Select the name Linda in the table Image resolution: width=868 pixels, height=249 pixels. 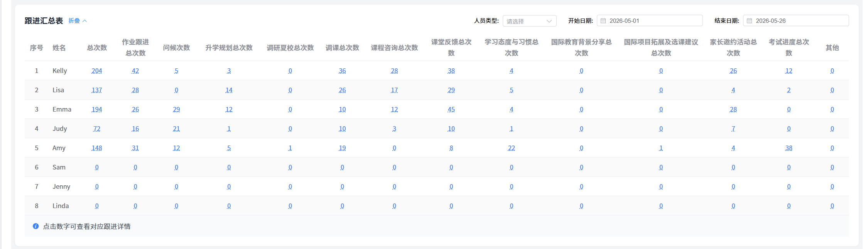pos(61,206)
